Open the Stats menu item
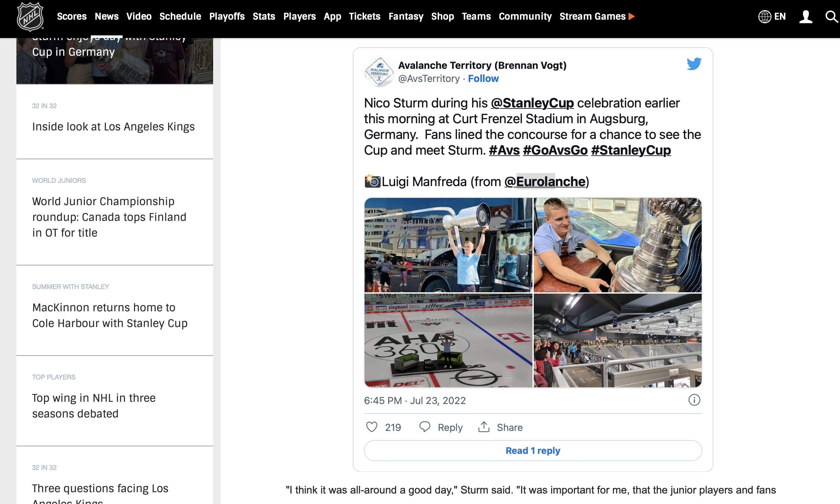The width and height of the screenshot is (840, 504). (264, 16)
